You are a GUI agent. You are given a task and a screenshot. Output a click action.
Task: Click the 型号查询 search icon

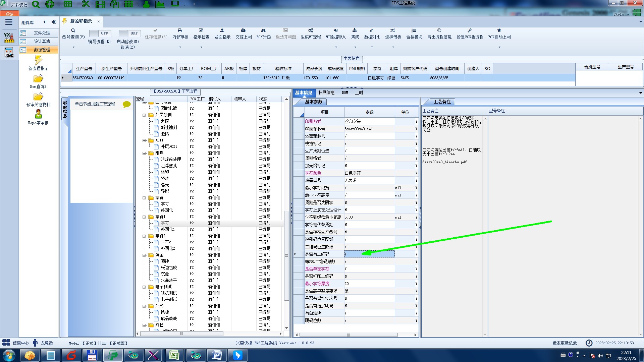tap(73, 31)
